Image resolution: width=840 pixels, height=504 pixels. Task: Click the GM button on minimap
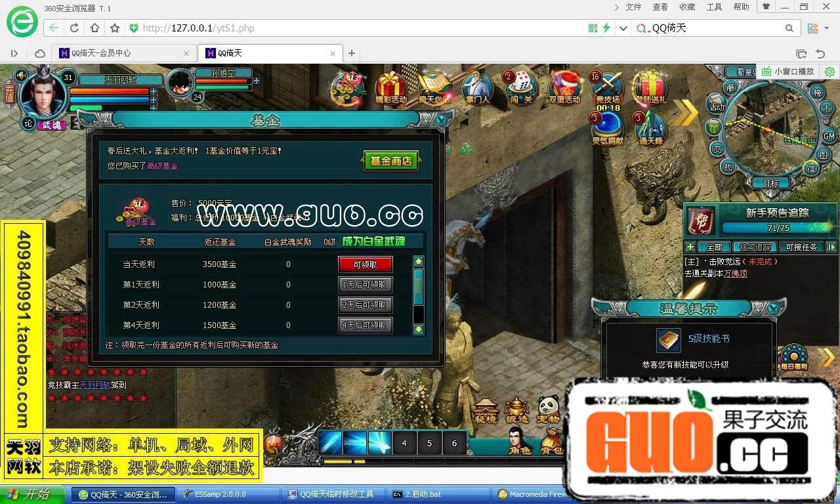829,136
